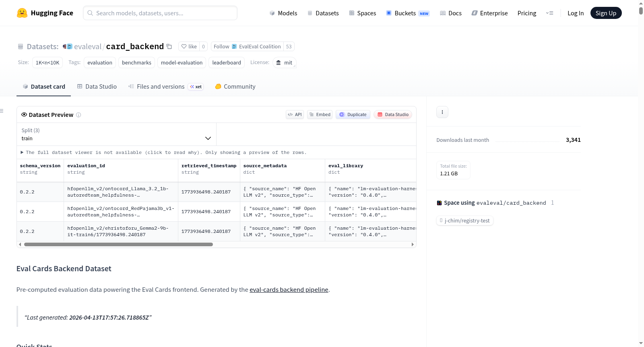Expand the navigation overflow menu
The width and height of the screenshot is (644, 347).
pos(549,13)
